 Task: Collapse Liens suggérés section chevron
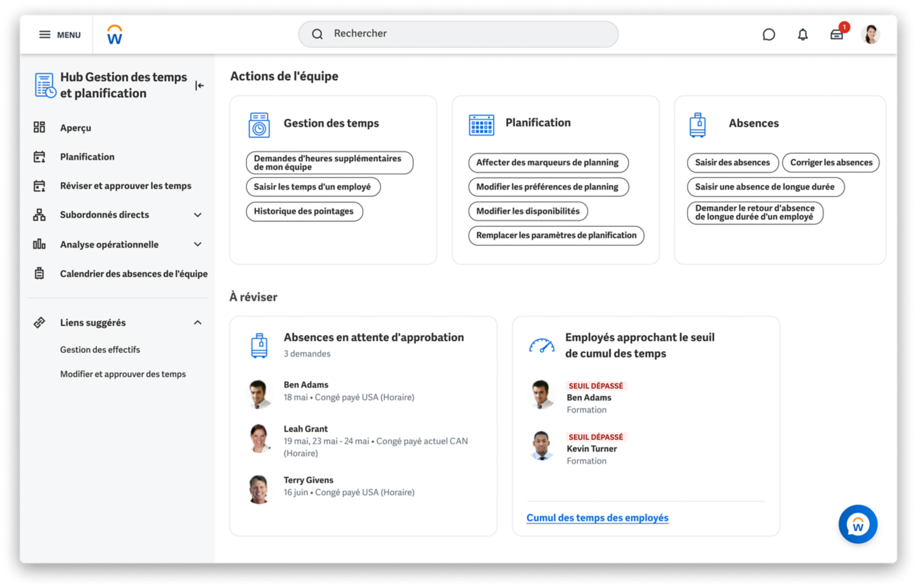197,322
